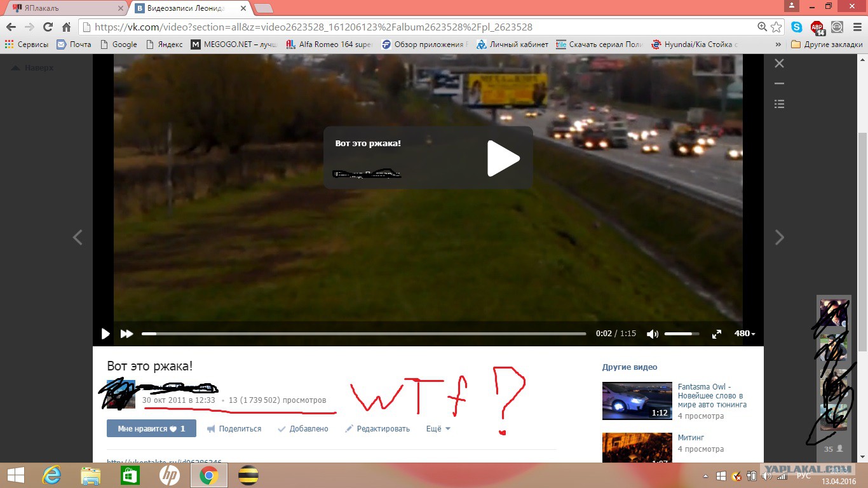868x488 pixels.
Task: Open the 'Яндекс' bookmark
Action: (x=164, y=44)
